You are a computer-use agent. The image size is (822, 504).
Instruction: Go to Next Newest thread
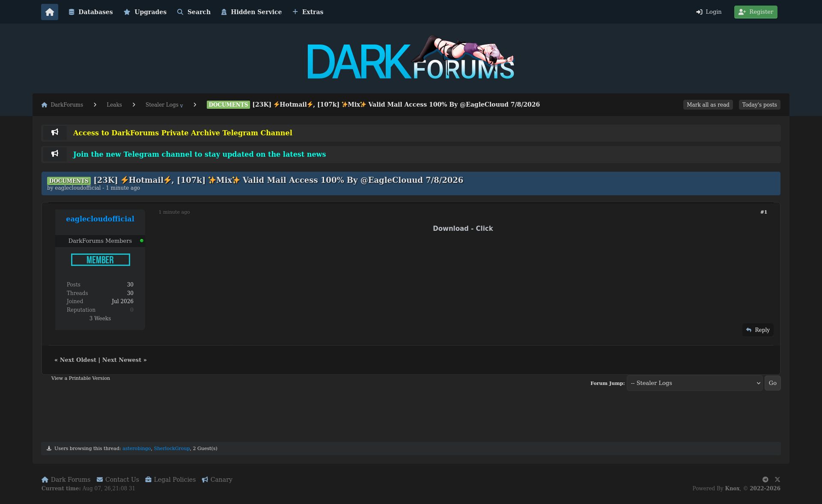coord(122,360)
